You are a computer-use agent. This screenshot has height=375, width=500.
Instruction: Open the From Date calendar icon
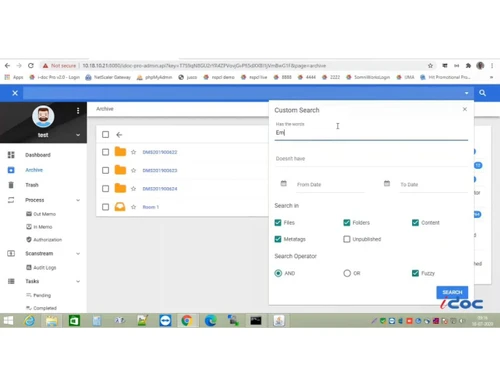[283, 184]
